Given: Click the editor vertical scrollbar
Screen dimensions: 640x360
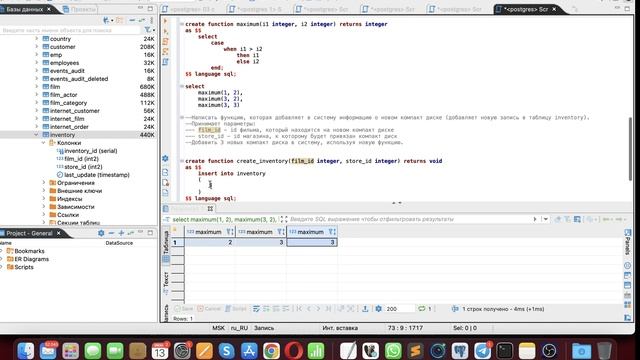Looking at the screenshot, I should 630,149.
